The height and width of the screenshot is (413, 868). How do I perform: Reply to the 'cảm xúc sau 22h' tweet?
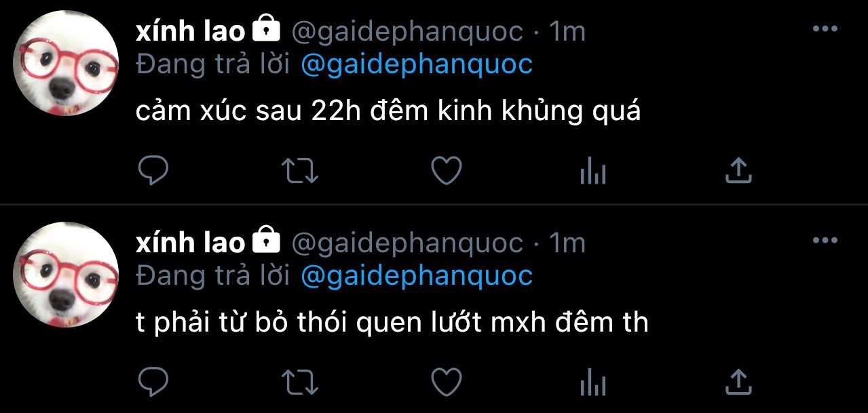pos(153,171)
